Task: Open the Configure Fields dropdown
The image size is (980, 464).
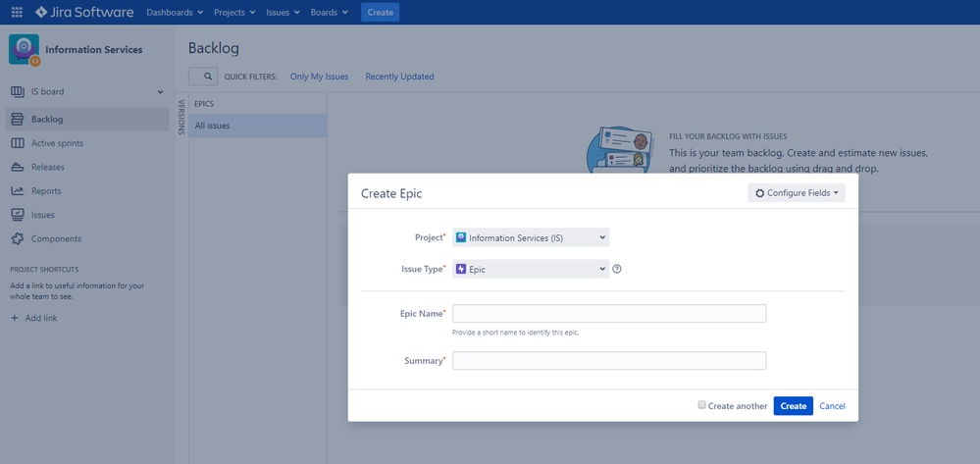Action: click(797, 193)
